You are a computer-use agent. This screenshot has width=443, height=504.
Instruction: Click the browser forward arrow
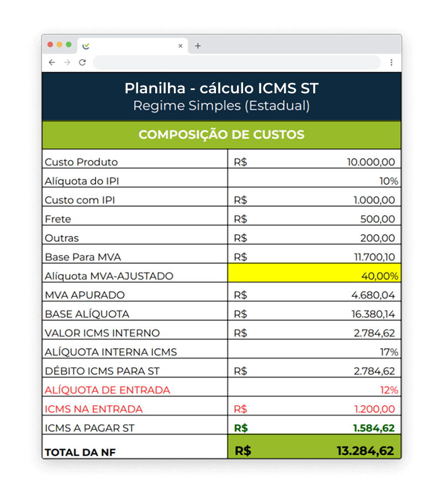[67, 62]
